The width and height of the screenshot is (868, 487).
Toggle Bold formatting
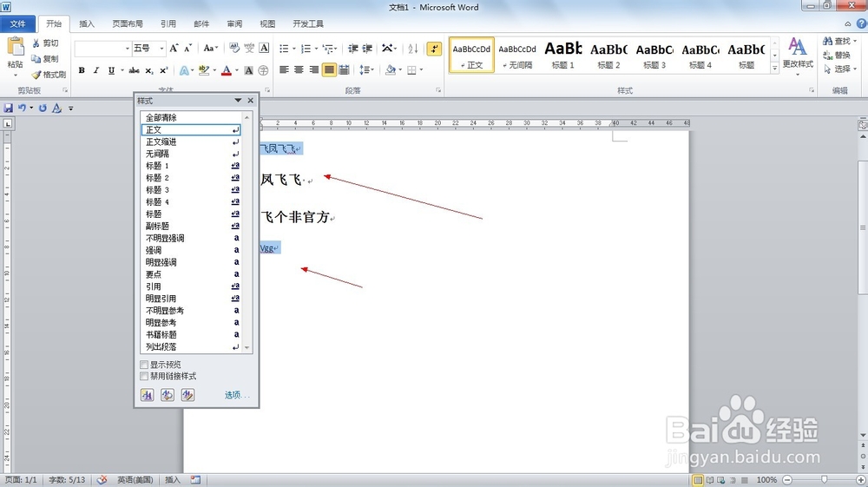point(82,70)
